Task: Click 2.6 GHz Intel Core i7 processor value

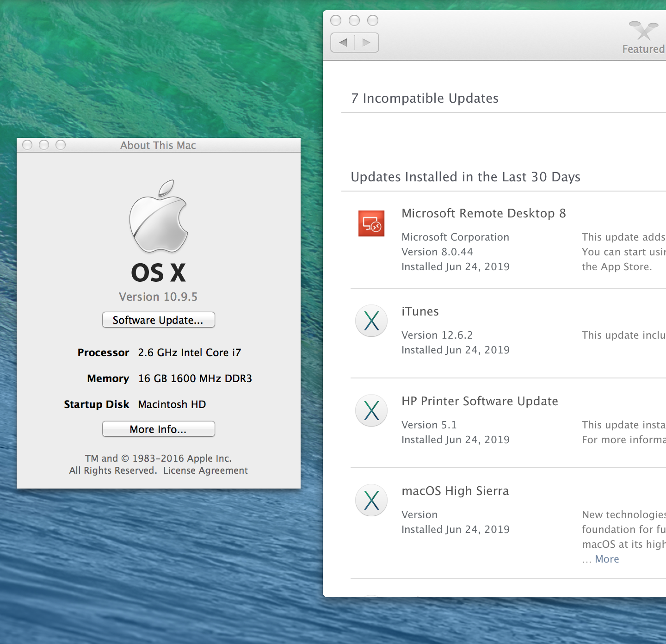Action: 190,353
